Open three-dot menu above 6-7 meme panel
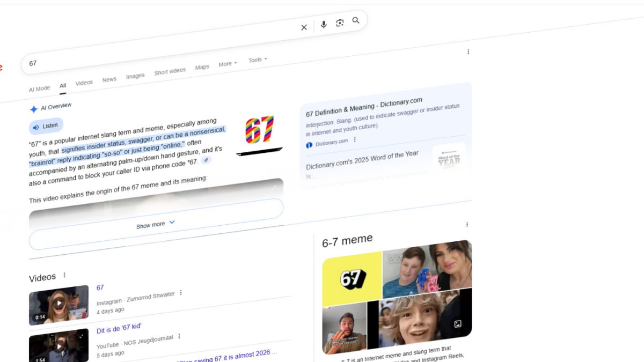Viewport: 644px width, 362px height. [467, 225]
